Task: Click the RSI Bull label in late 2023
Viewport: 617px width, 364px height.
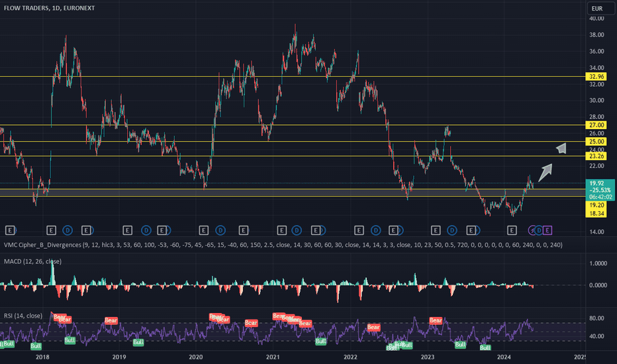Action: click(x=485, y=347)
